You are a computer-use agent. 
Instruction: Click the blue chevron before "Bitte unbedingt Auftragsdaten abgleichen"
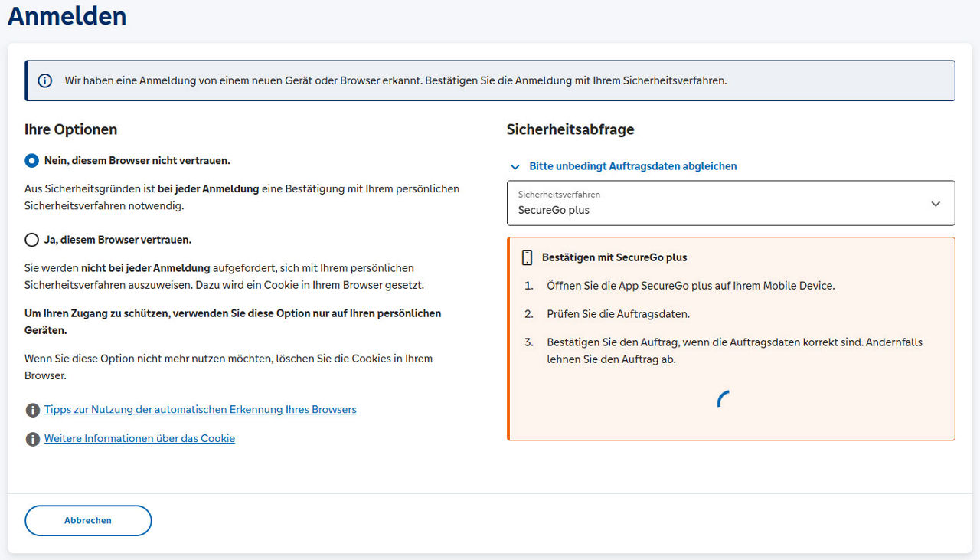[x=515, y=166]
